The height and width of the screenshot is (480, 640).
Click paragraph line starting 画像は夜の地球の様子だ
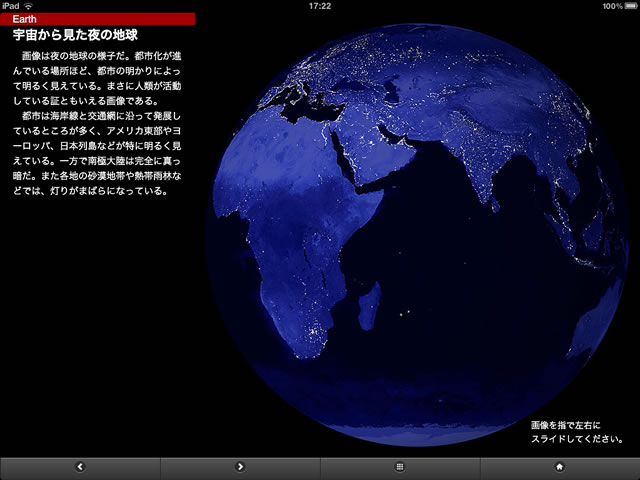[102, 56]
